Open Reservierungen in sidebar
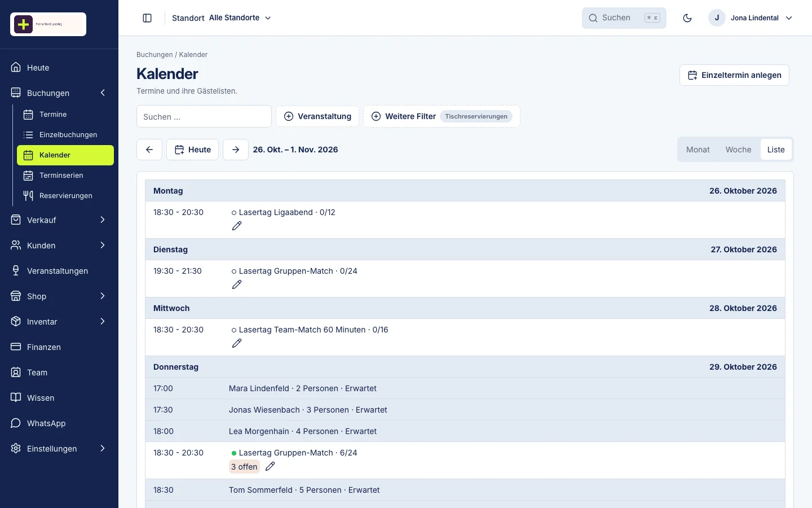The image size is (812, 508). point(65,196)
